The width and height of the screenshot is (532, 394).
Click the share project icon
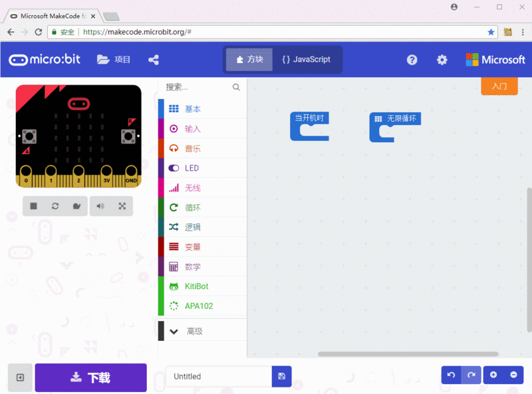(154, 60)
